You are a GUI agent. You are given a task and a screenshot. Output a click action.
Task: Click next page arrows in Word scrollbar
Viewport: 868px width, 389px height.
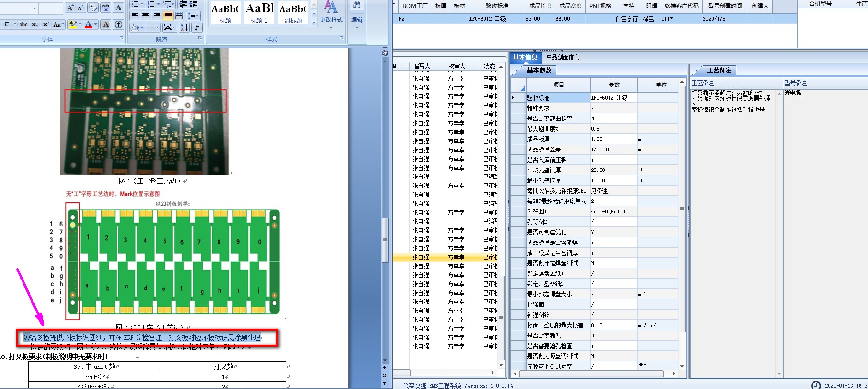coord(385,383)
